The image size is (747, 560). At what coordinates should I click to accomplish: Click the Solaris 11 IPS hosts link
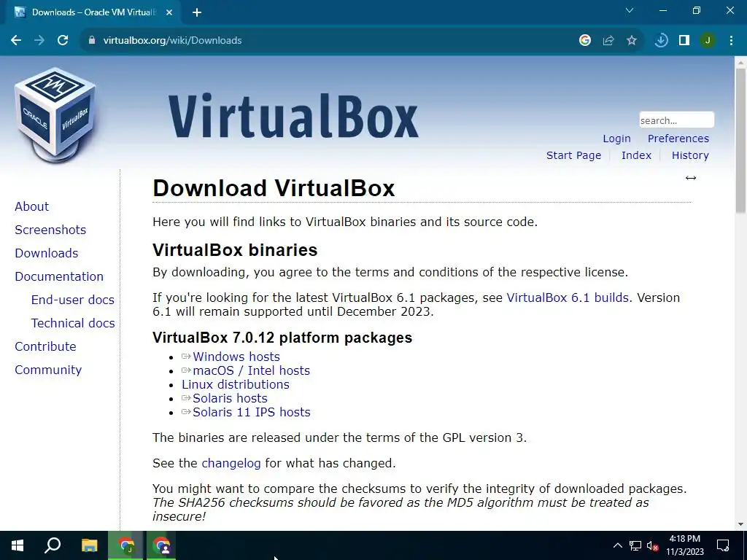[252, 412]
